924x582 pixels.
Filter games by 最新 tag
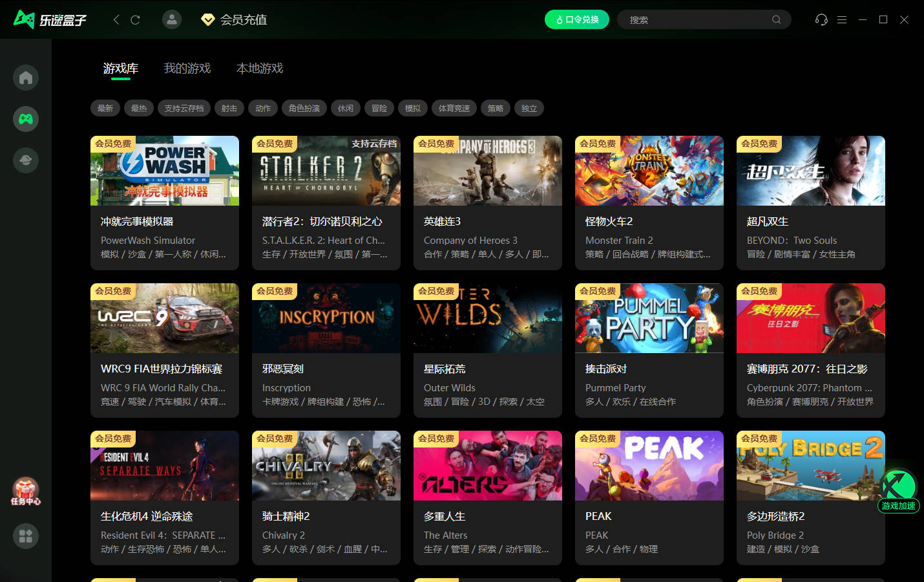(x=105, y=108)
